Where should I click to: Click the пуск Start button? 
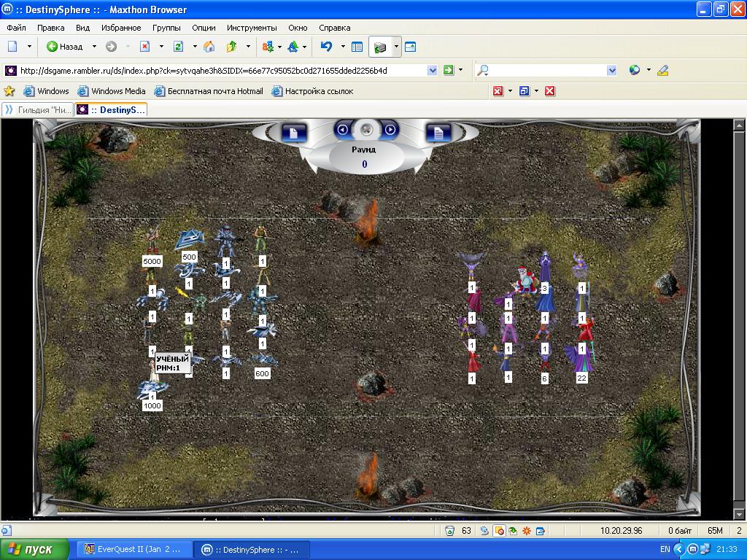35,549
